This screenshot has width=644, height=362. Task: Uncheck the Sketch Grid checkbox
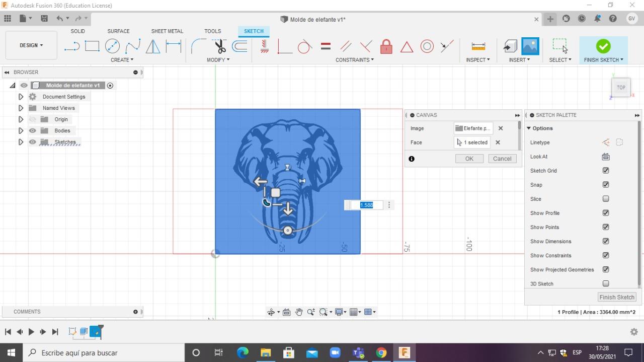(x=606, y=171)
